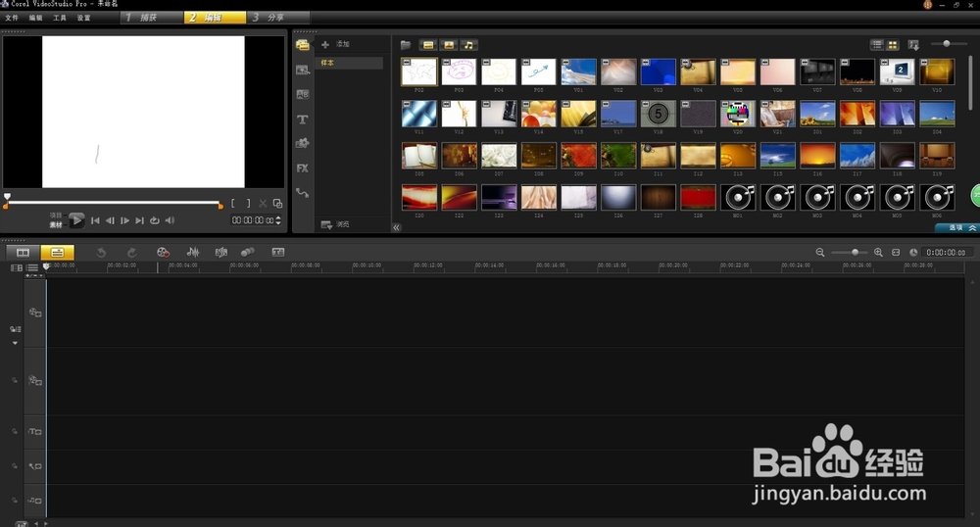
Task: Switch library to list view
Action: tap(877, 45)
